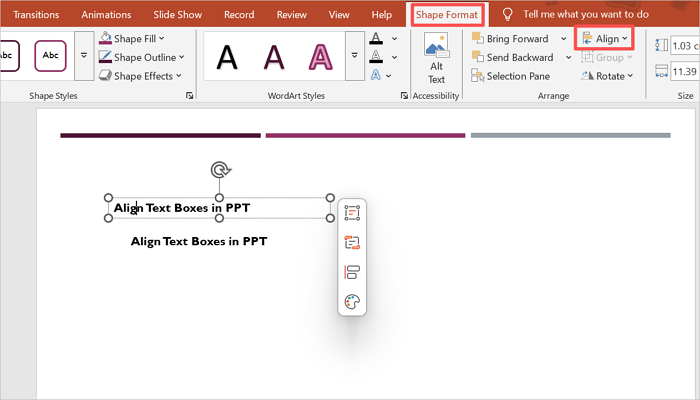Image resolution: width=700 pixels, height=400 pixels.
Task: Click the Text Fill icon
Action: (x=376, y=38)
